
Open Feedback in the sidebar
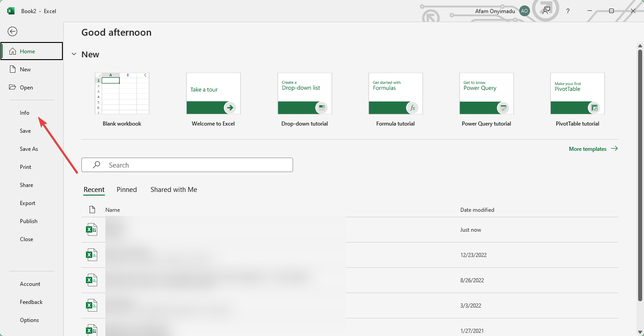click(32, 302)
